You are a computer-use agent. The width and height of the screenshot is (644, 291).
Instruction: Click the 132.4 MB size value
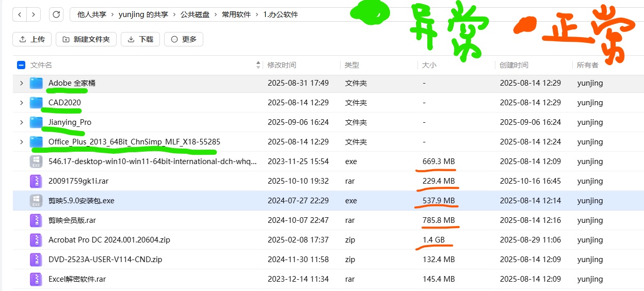pos(439,260)
